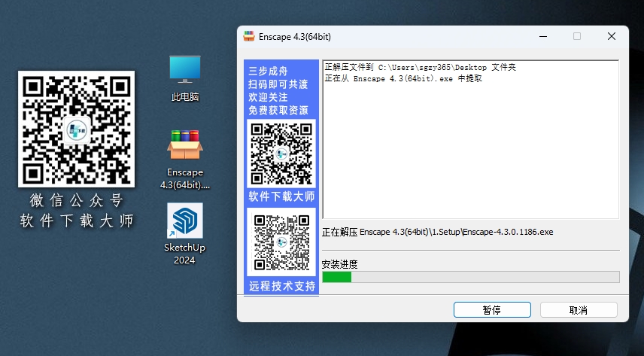Click the WinRAR icon in the Enscape title bar
Image resolution: width=644 pixels, height=356 pixels.
pos(249,36)
